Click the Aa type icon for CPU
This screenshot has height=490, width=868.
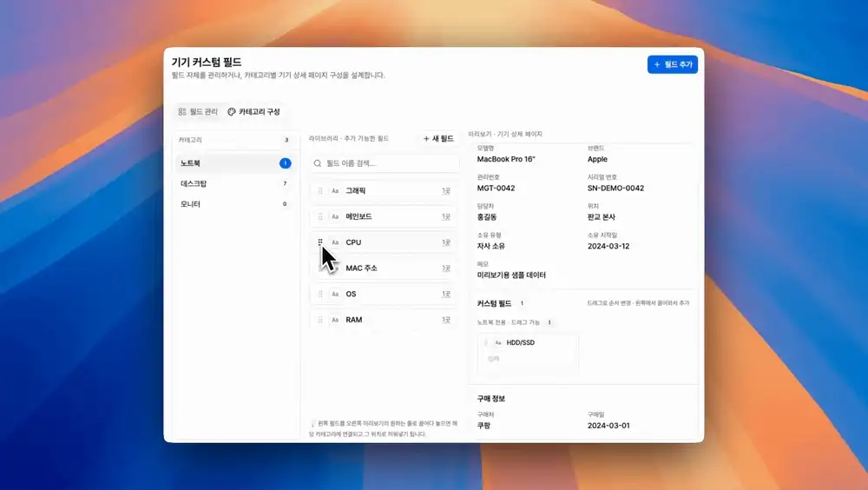tap(335, 242)
